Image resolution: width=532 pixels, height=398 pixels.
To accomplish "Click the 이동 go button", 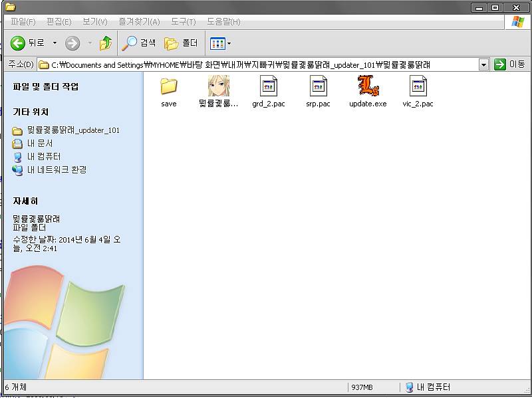I will click(509, 64).
